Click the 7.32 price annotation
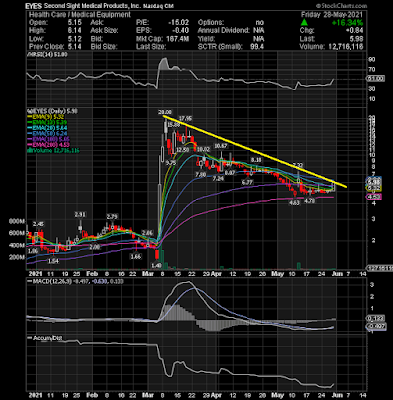The width and height of the screenshot is (393, 400). [298, 165]
